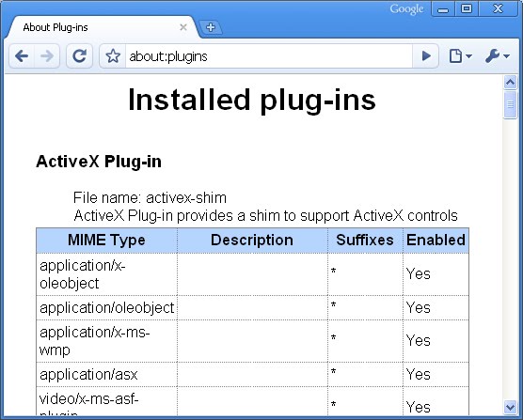Focus the about:plugins address field
This screenshot has width=523, height=420.
[268, 56]
